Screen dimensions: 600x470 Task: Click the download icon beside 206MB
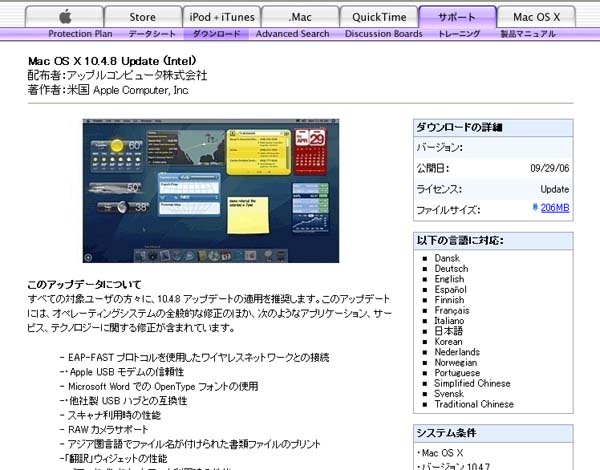point(535,207)
